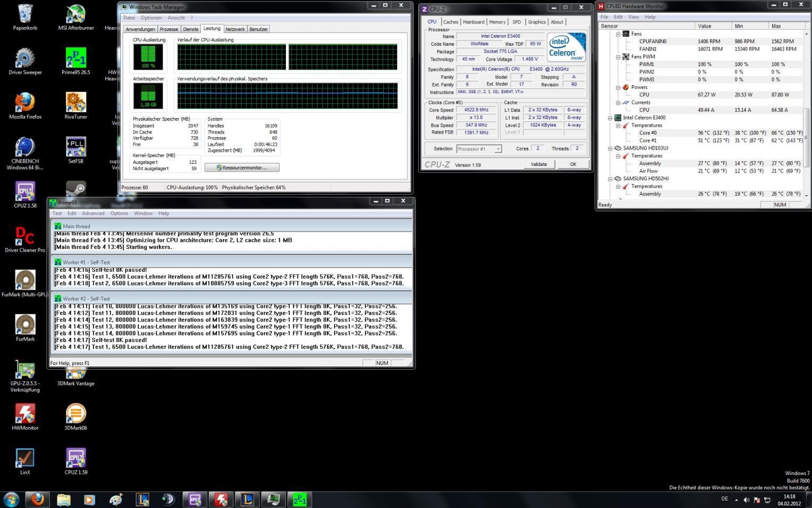Collapse Temperatures under Intel Celeron E3400
The height and width of the screenshot is (508, 812).
pos(618,126)
